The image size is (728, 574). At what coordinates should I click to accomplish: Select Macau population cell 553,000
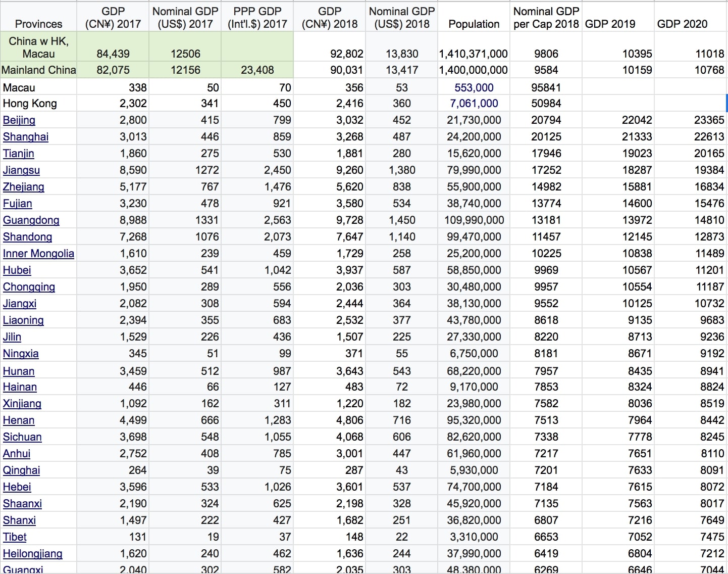click(474, 87)
